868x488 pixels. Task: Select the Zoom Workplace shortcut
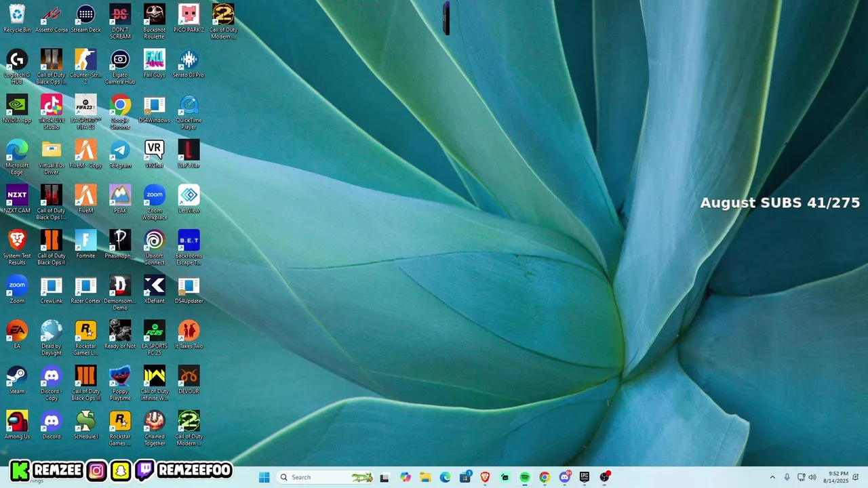click(x=154, y=203)
